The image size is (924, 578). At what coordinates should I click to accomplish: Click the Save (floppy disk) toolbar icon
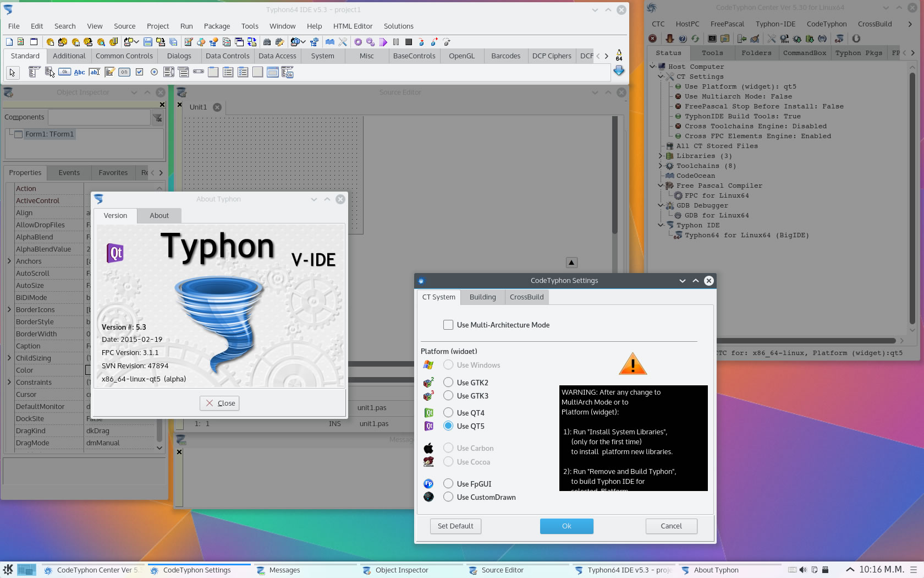148,42
